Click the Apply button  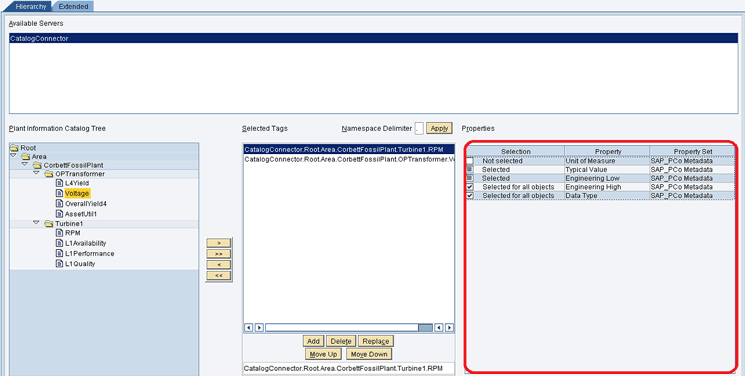[439, 128]
